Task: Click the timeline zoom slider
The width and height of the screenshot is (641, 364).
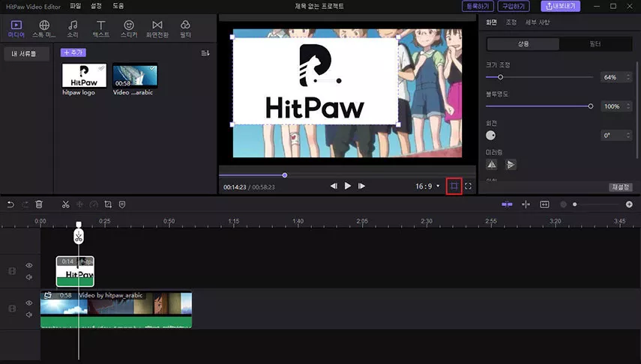Action: [x=597, y=204]
